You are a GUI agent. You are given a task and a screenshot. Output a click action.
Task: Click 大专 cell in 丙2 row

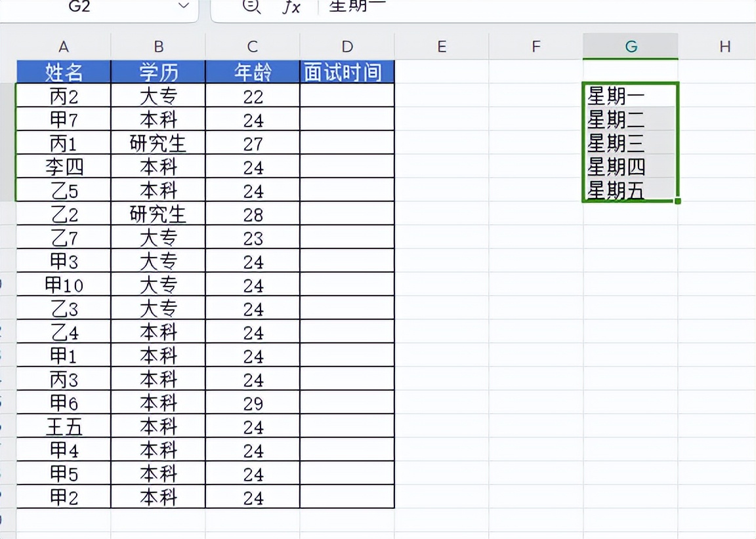158,95
